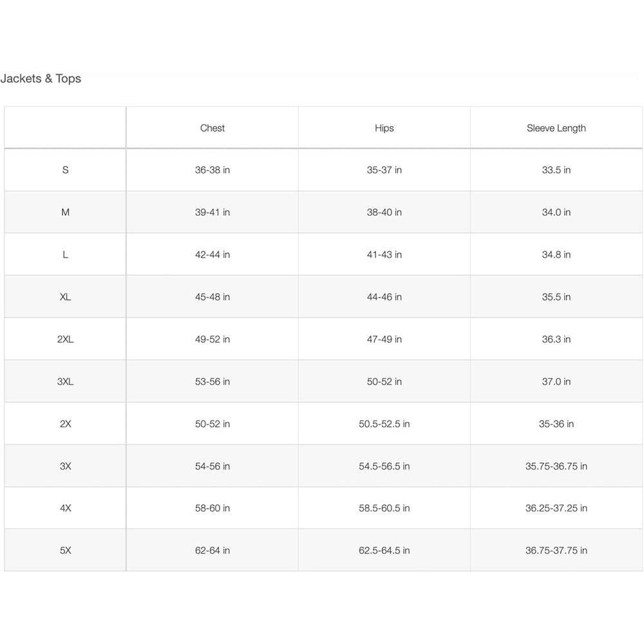Screen dimensions: 644x644
Task: Click the XL size row label
Action: (65, 297)
